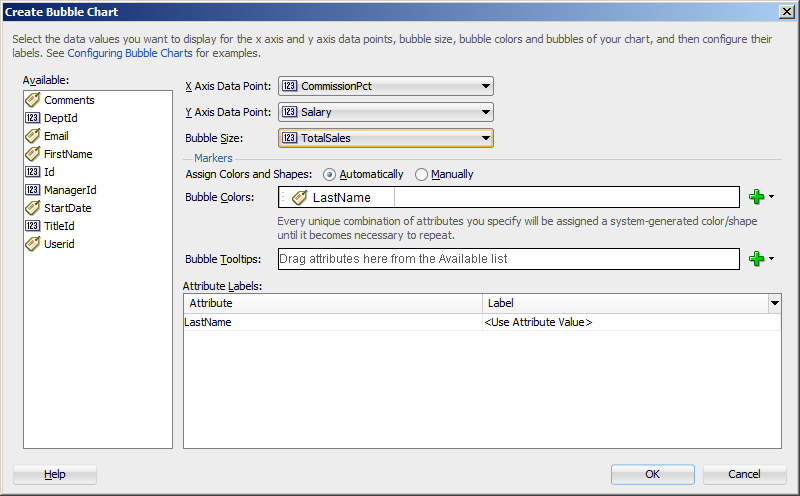Click the OK button

[x=653, y=474]
